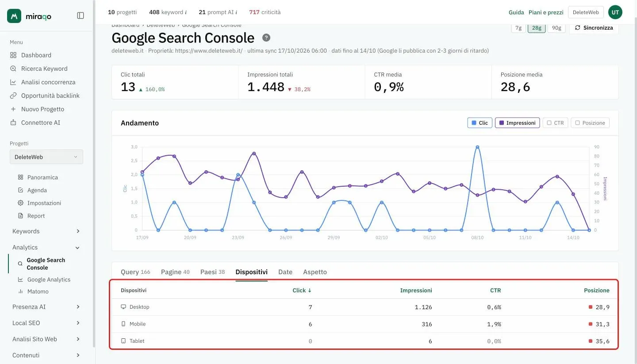Click the Ricerca Keyword search icon

[x=13, y=69]
